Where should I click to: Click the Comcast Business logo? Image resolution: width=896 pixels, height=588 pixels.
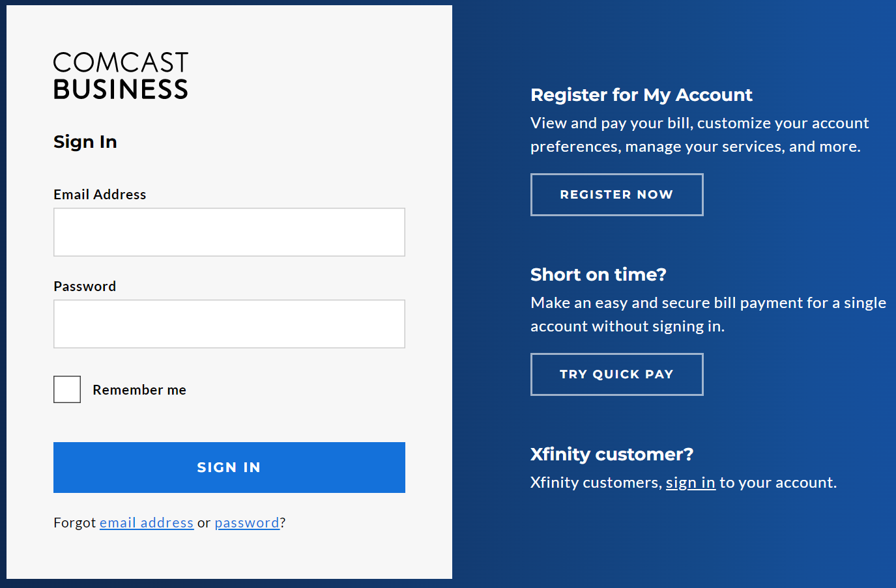coord(121,75)
